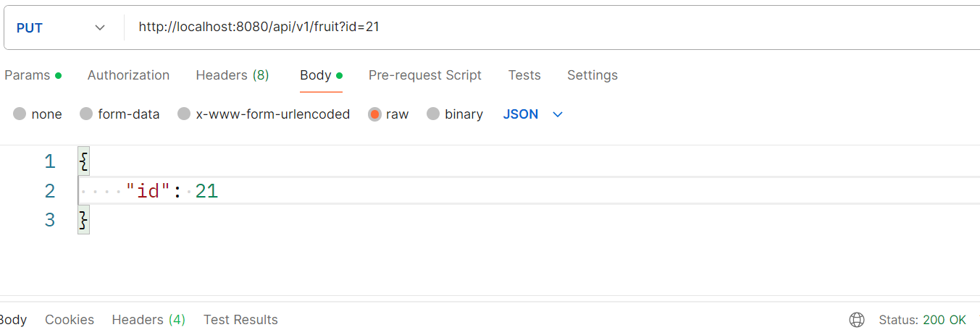
Task: Open the Pre-request Script tab
Action: tap(425, 75)
